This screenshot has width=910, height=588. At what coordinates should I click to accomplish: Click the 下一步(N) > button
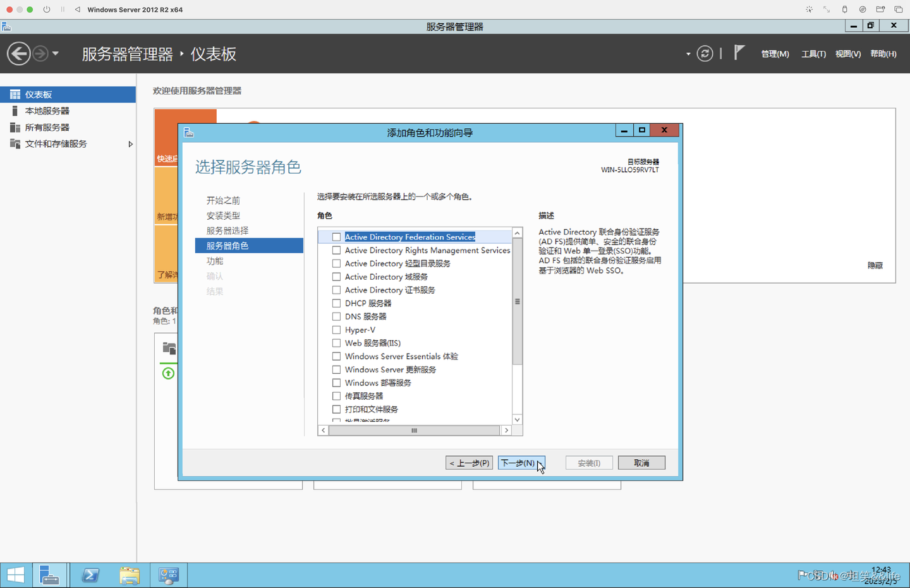click(521, 463)
